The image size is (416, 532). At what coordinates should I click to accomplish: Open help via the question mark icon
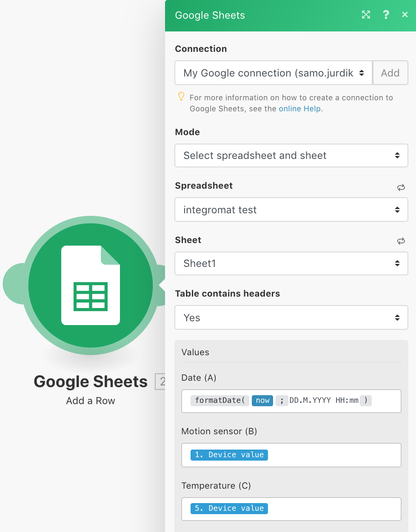(x=386, y=14)
